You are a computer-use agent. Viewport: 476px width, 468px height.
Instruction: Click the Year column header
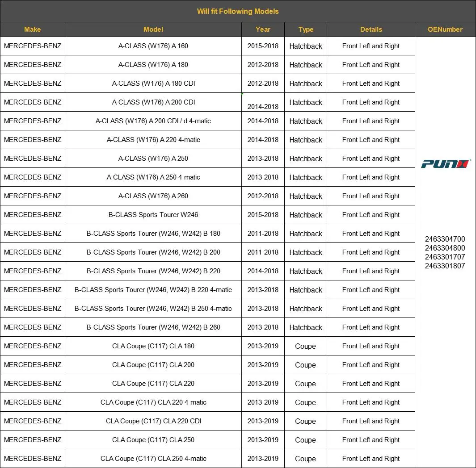tap(263, 29)
